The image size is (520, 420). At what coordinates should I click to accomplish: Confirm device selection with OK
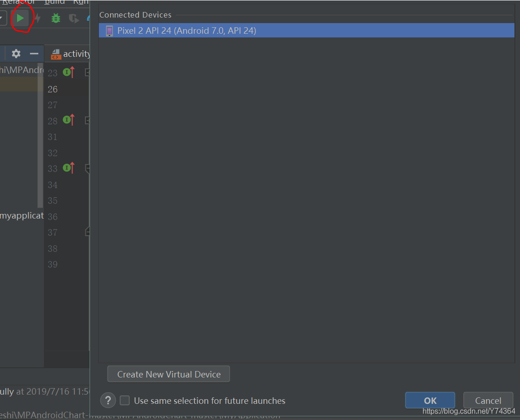(x=430, y=401)
